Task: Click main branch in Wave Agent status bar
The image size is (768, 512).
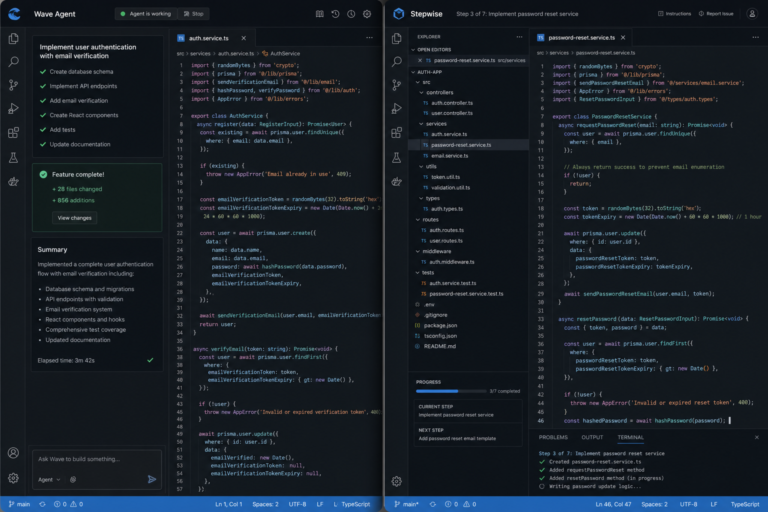Action: (x=20, y=504)
